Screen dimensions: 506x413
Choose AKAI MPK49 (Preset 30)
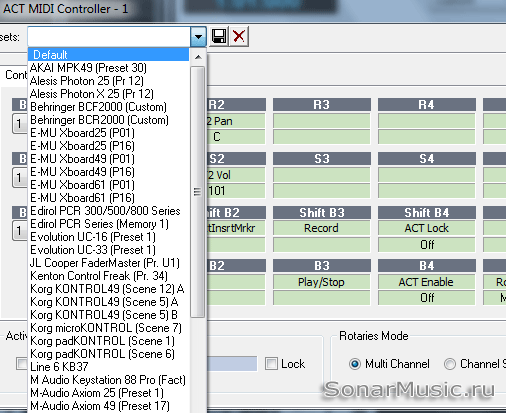pyautogui.click(x=108, y=68)
